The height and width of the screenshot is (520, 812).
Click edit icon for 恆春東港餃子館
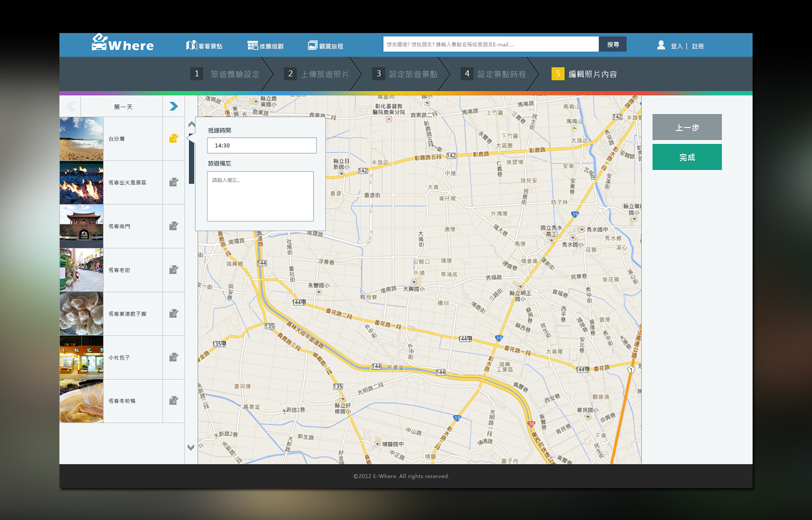[x=174, y=313]
